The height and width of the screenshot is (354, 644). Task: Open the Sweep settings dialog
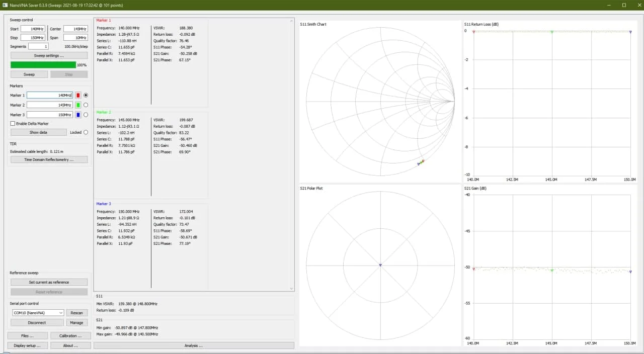(x=49, y=56)
